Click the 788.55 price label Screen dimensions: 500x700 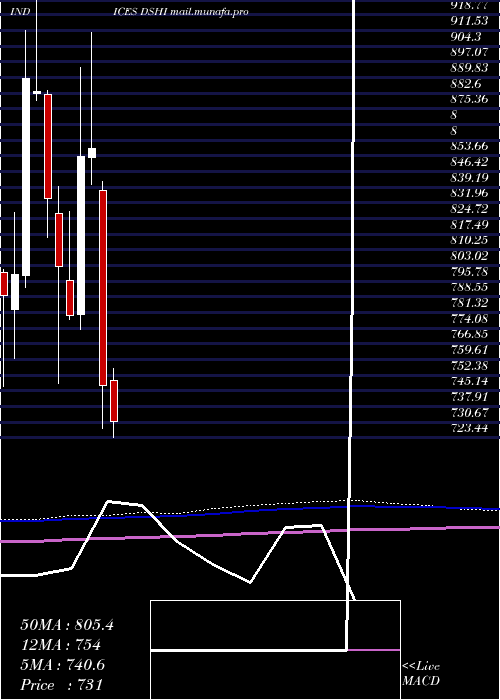[x=469, y=287]
